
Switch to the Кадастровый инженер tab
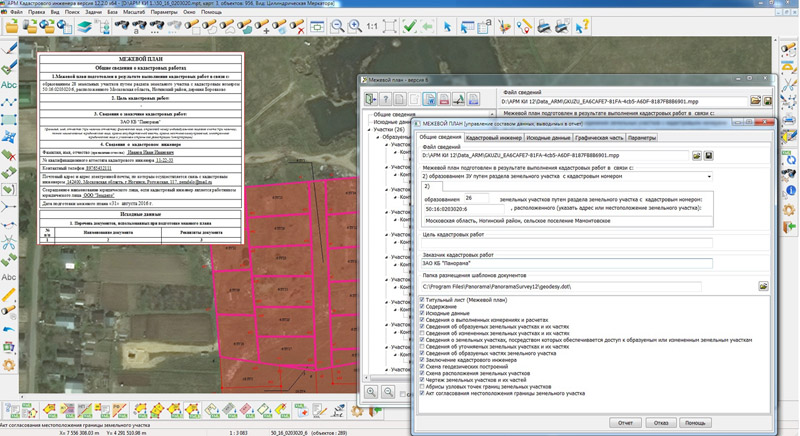tap(493, 137)
